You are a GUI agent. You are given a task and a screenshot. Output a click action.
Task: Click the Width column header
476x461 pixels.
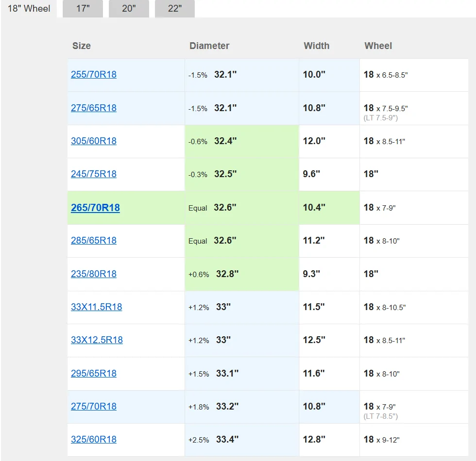tap(316, 46)
